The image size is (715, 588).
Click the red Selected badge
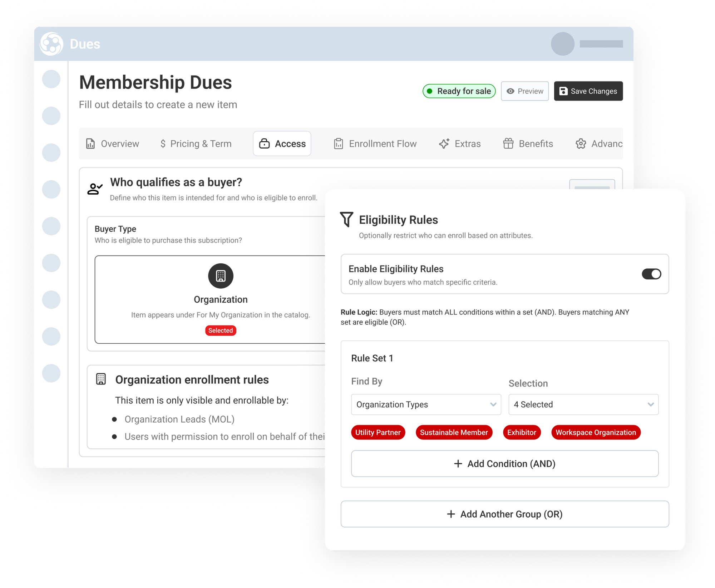221,330
